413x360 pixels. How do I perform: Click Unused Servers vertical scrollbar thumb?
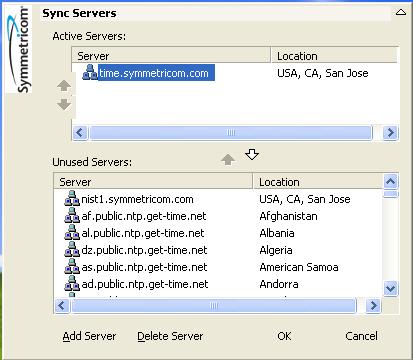tap(390, 194)
